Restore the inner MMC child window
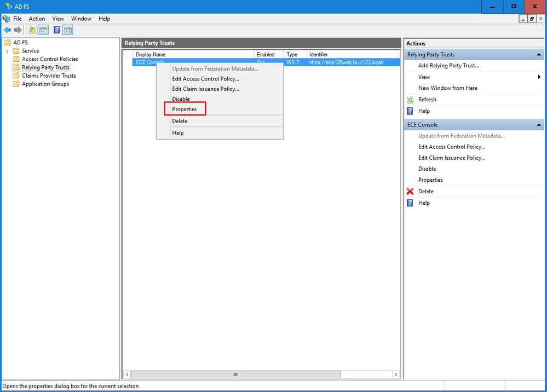Viewport: 547px width, 392px height. pyautogui.click(x=532, y=19)
